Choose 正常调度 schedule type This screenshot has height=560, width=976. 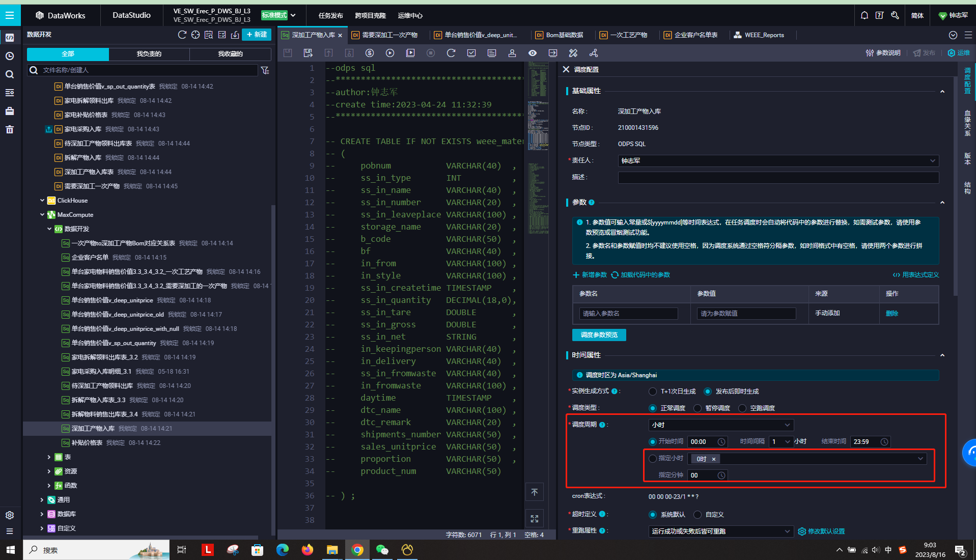[x=653, y=408]
